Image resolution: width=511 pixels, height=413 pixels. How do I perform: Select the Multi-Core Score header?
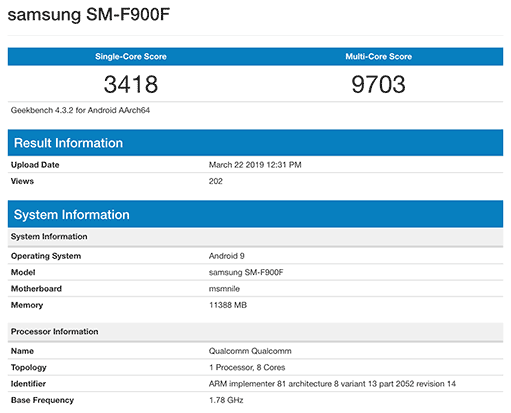pyautogui.click(x=379, y=56)
